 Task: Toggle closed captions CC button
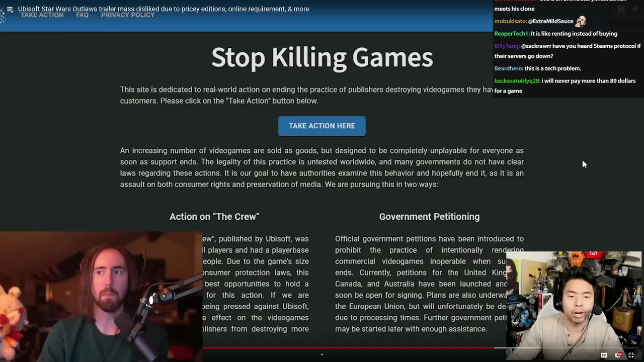coord(604,355)
